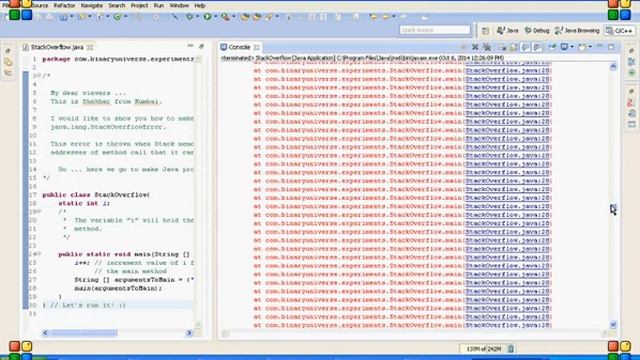Click the Display Selected Console icon
The width and height of the screenshot is (640, 360).
click(x=564, y=47)
